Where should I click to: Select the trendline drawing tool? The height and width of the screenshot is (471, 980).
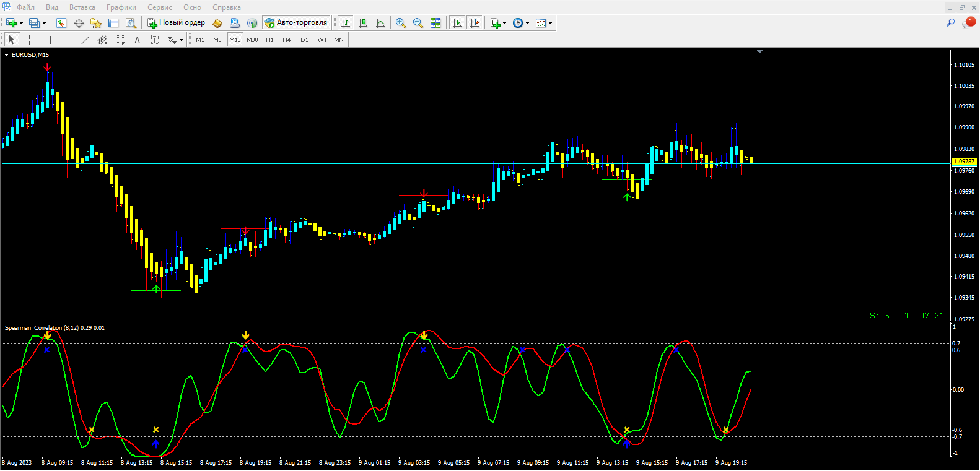(85, 40)
